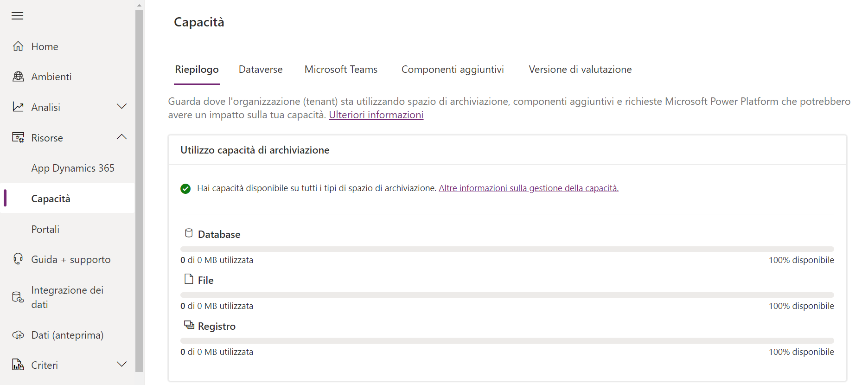Select the Versione di valutazione tab
The width and height of the screenshot is (868, 385).
click(x=580, y=70)
